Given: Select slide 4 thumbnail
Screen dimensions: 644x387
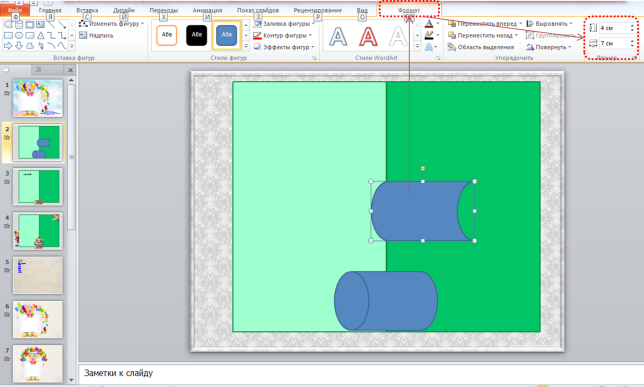Looking at the screenshot, I should point(38,231).
